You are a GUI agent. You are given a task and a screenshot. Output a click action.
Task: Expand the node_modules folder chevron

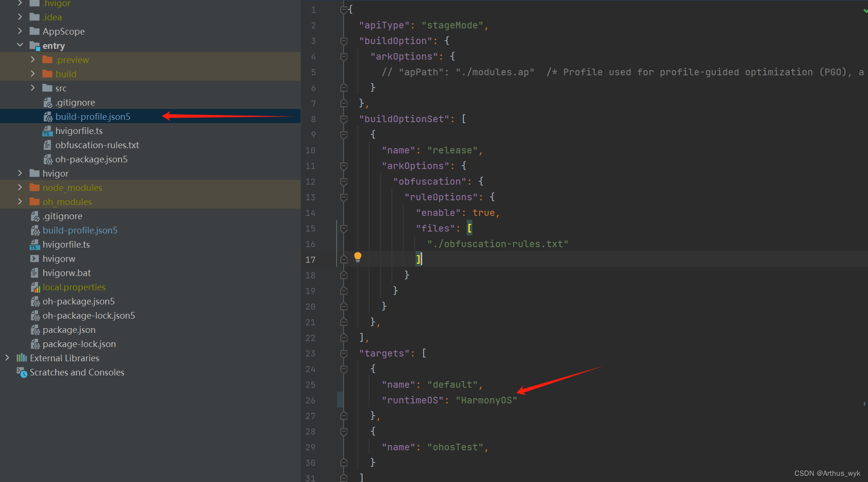click(20, 187)
